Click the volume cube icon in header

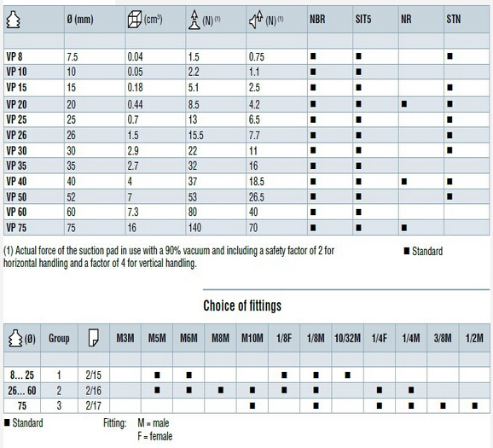(135, 19)
